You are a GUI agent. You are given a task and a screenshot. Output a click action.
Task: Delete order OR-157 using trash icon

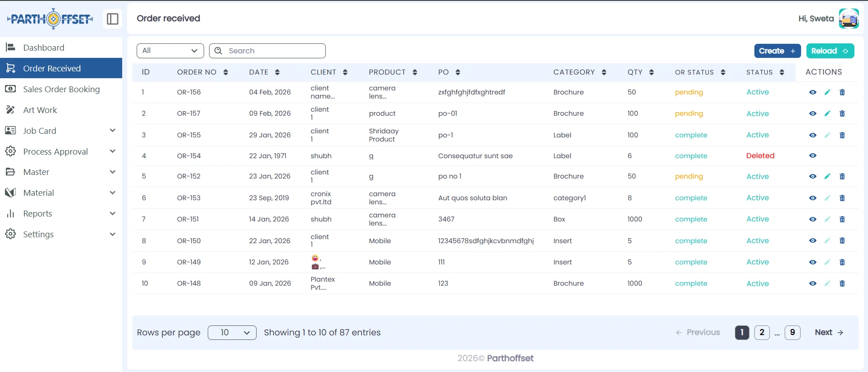pyautogui.click(x=842, y=113)
